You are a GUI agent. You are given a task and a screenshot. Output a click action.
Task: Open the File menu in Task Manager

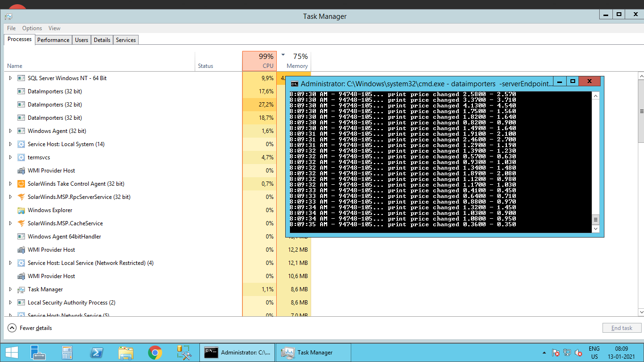point(11,28)
